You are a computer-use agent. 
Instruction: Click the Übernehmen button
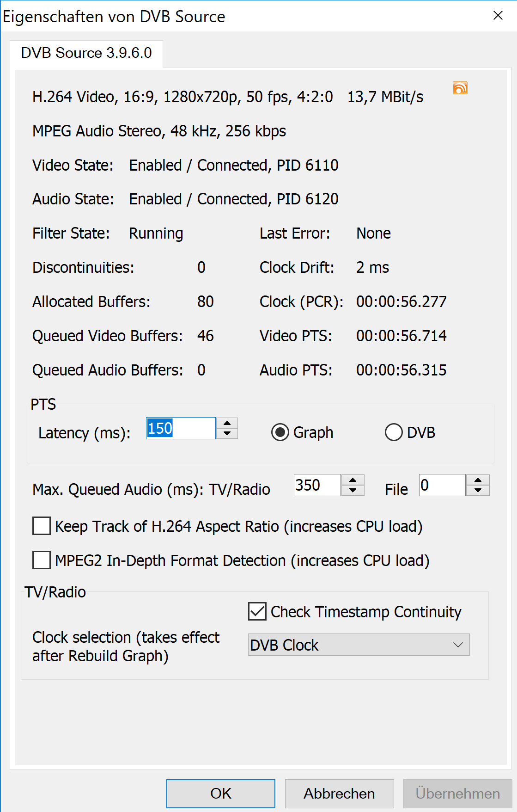pyautogui.click(x=457, y=794)
